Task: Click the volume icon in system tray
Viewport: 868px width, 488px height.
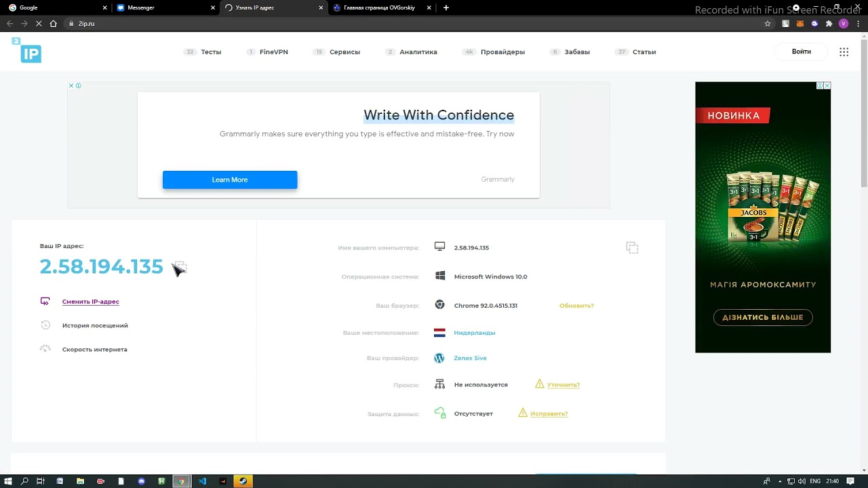Action: 802,481
